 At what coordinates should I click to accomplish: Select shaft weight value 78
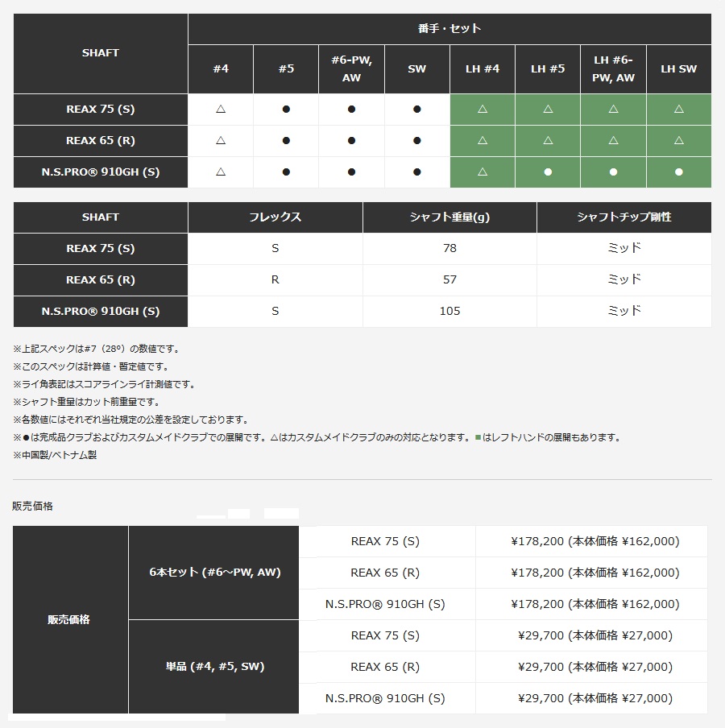click(449, 248)
